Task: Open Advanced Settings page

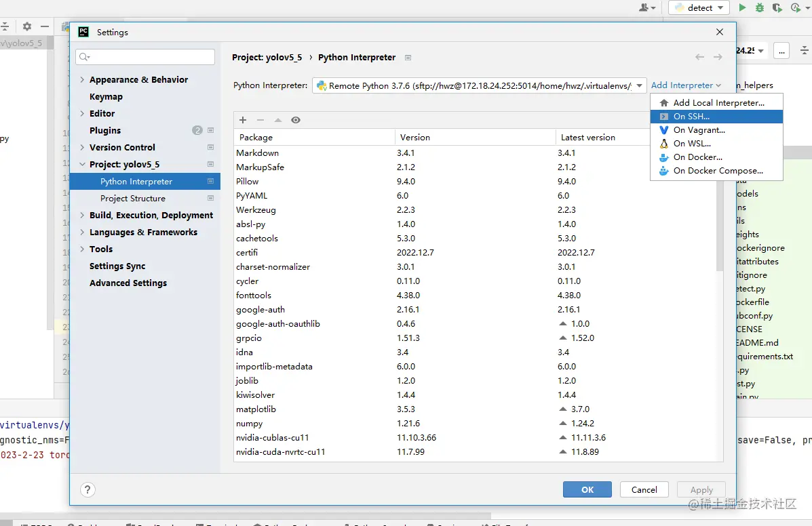Action: pyautogui.click(x=128, y=283)
